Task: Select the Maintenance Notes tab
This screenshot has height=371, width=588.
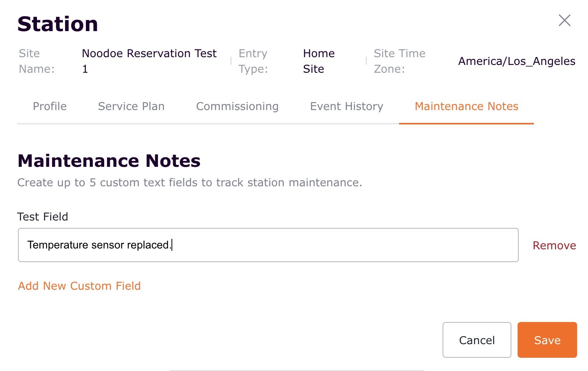Action: (x=466, y=106)
